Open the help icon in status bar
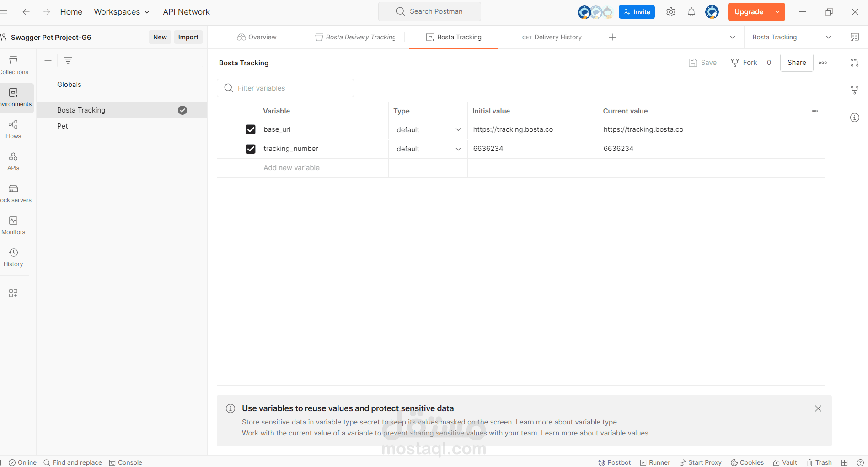 coord(860,462)
